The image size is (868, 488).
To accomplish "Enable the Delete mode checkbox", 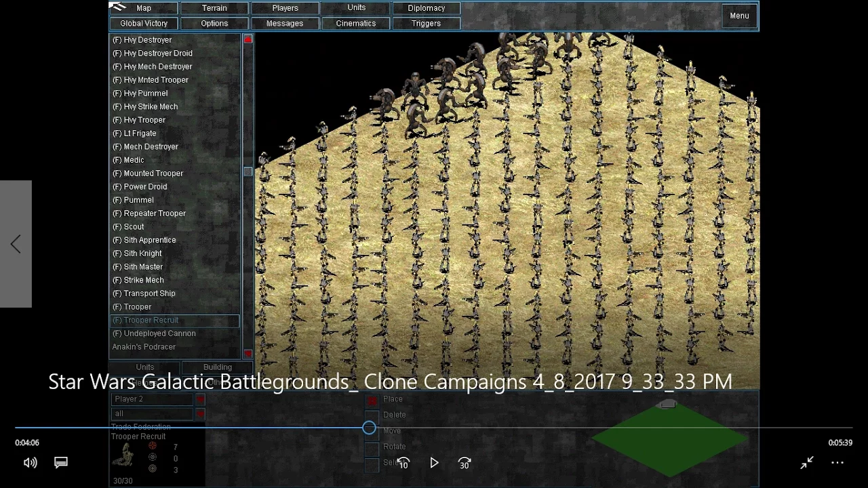I will [x=372, y=415].
